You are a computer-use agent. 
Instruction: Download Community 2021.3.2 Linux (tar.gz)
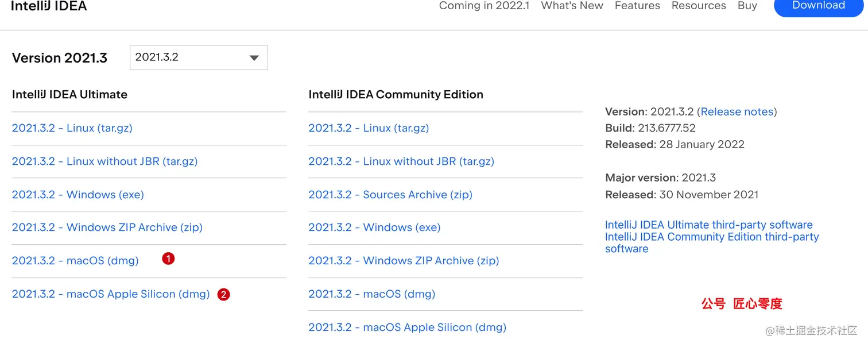click(x=369, y=128)
